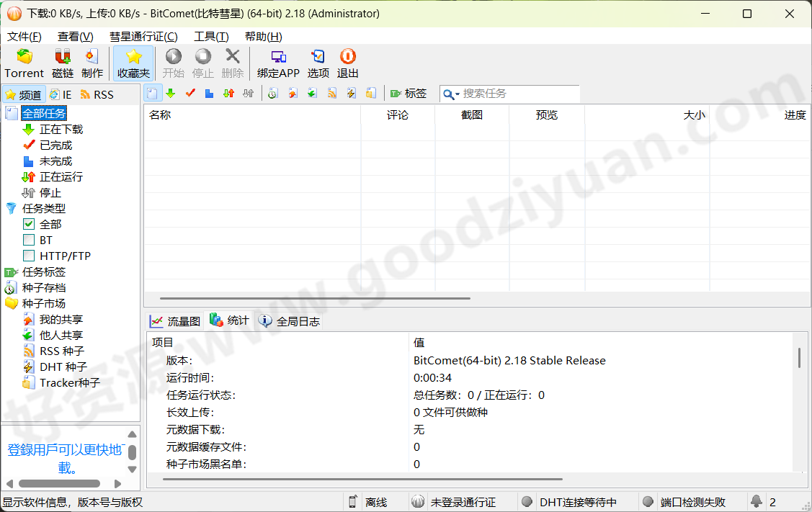
Task: Open the 工具 menu
Action: point(210,36)
